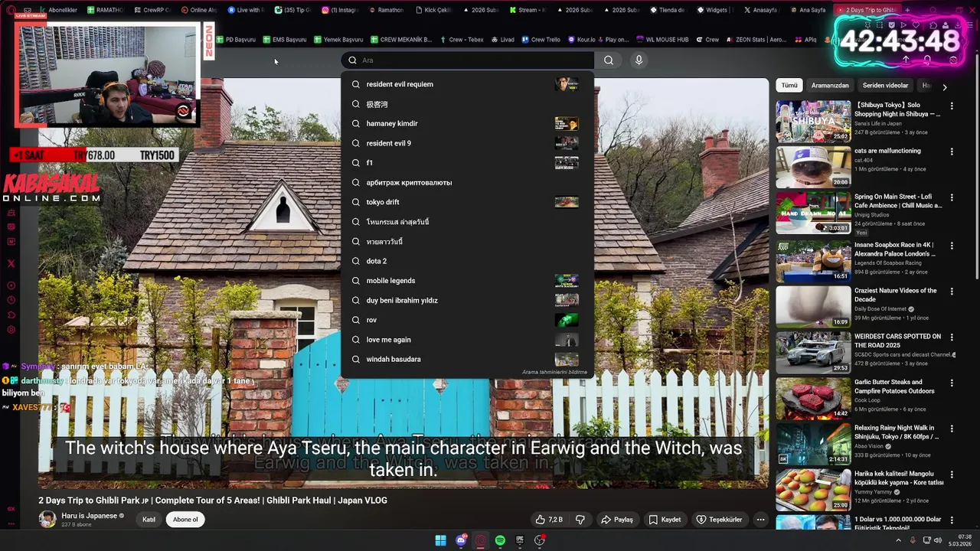The height and width of the screenshot is (551, 980).
Task: Save the video with Kaydet
Action: tap(665, 520)
